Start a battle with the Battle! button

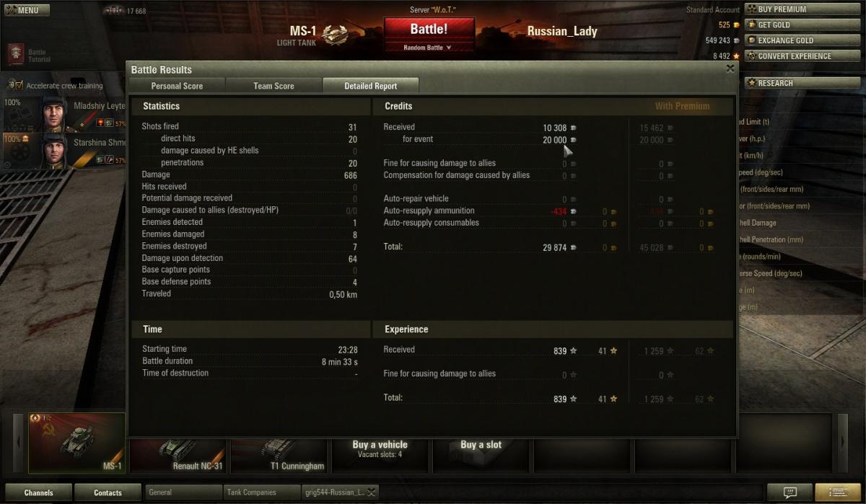(x=429, y=30)
